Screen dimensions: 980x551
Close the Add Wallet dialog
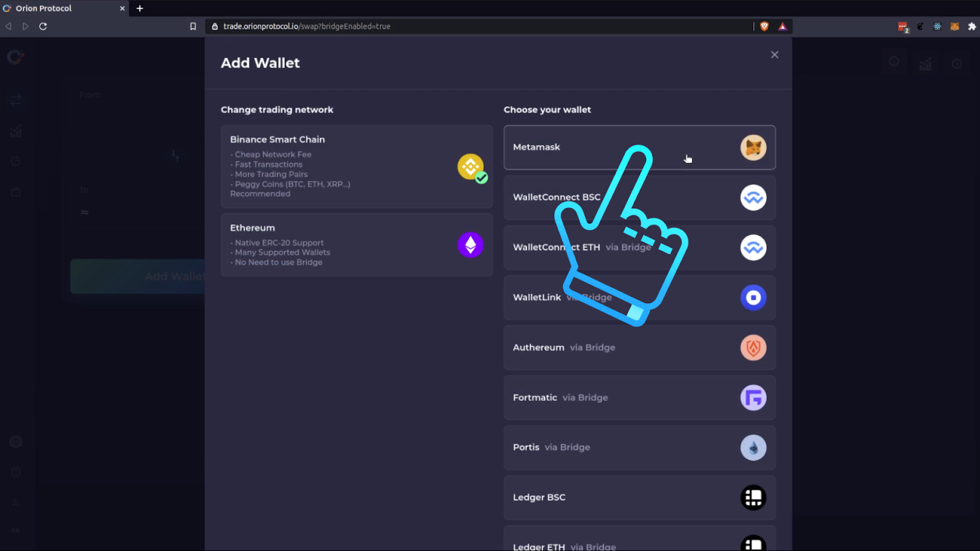(775, 54)
